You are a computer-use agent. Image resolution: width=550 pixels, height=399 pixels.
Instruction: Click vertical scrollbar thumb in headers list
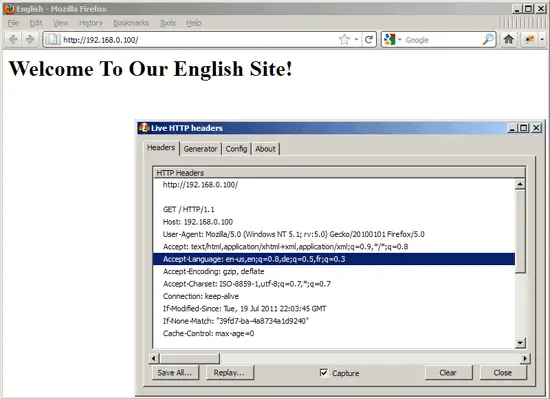(520, 231)
